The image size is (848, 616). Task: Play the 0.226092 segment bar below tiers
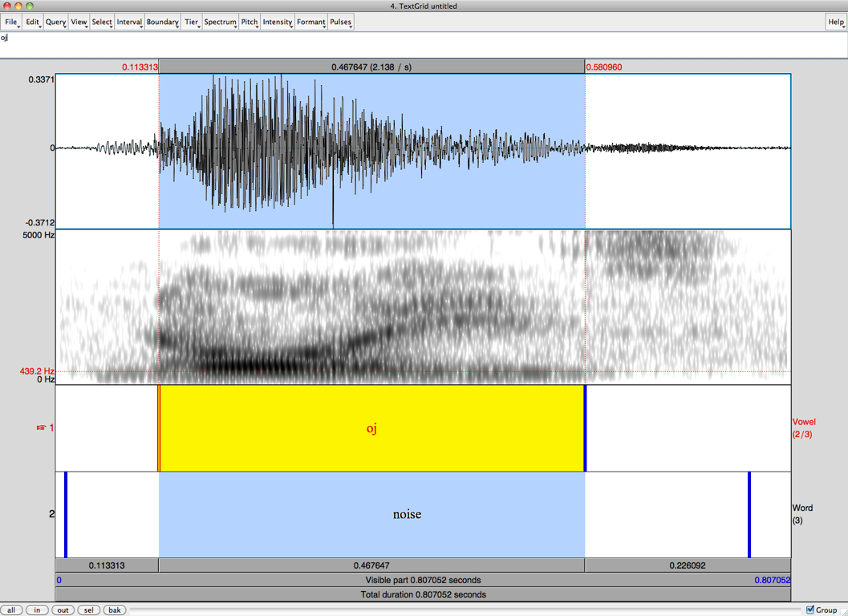[x=688, y=565]
